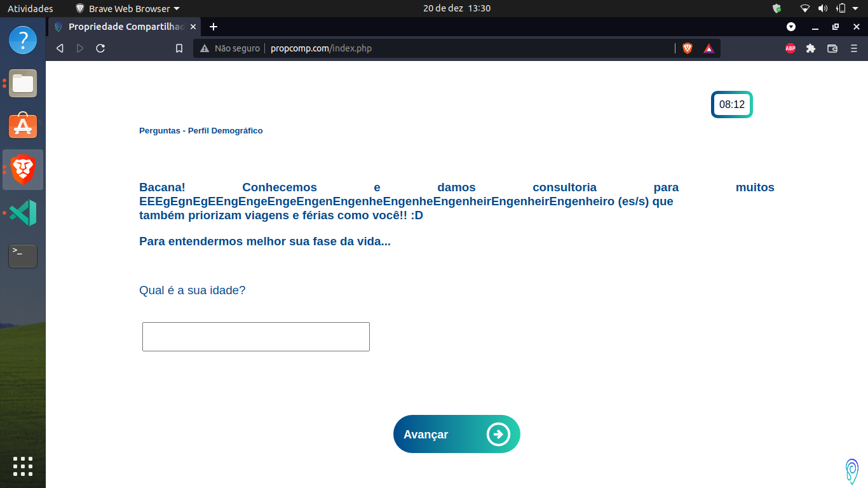The width and height of the screenshot is (868, 488).
Task: Open the Atividades overview
Action: [31, 8]
